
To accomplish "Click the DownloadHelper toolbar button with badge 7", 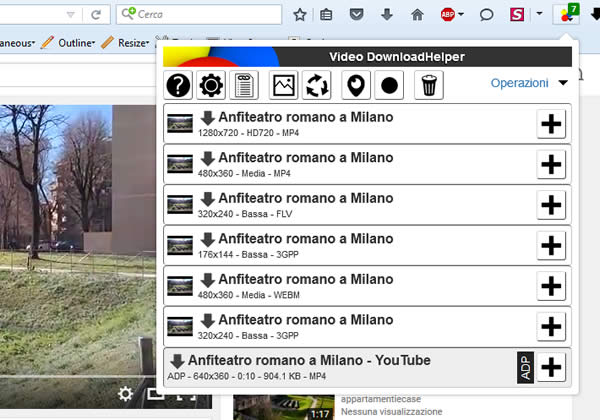I will click(x=566, y=14).
